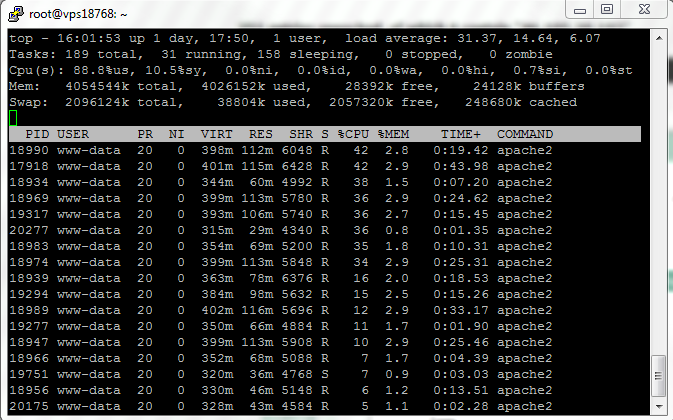The image size is (673, 420).
Task: Click PID 18974 in the process list
Action: (29, 263)
